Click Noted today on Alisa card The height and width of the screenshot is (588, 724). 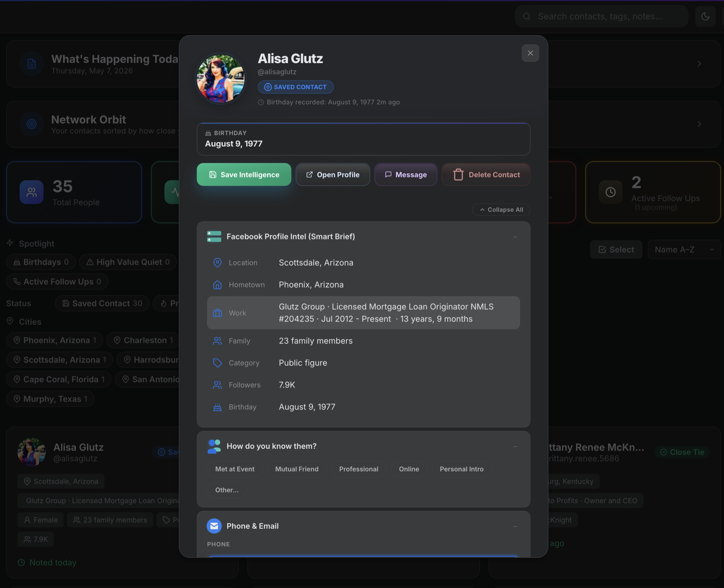coord(47,563)
